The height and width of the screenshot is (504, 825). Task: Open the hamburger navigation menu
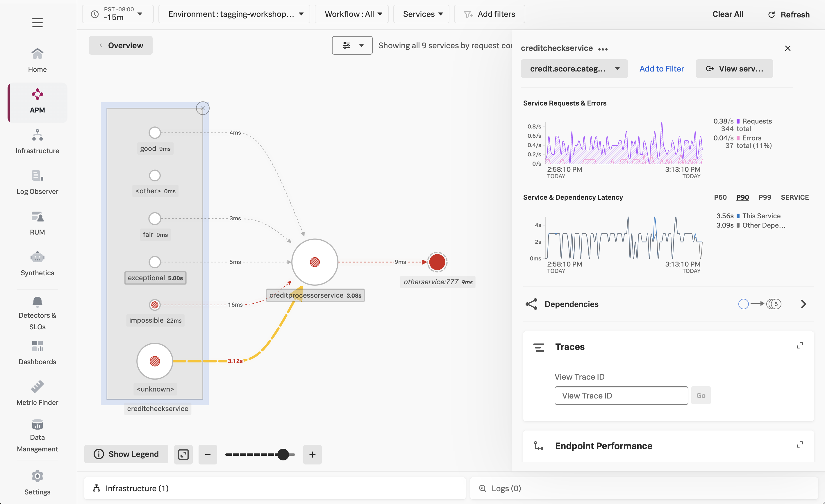[37, 22]
